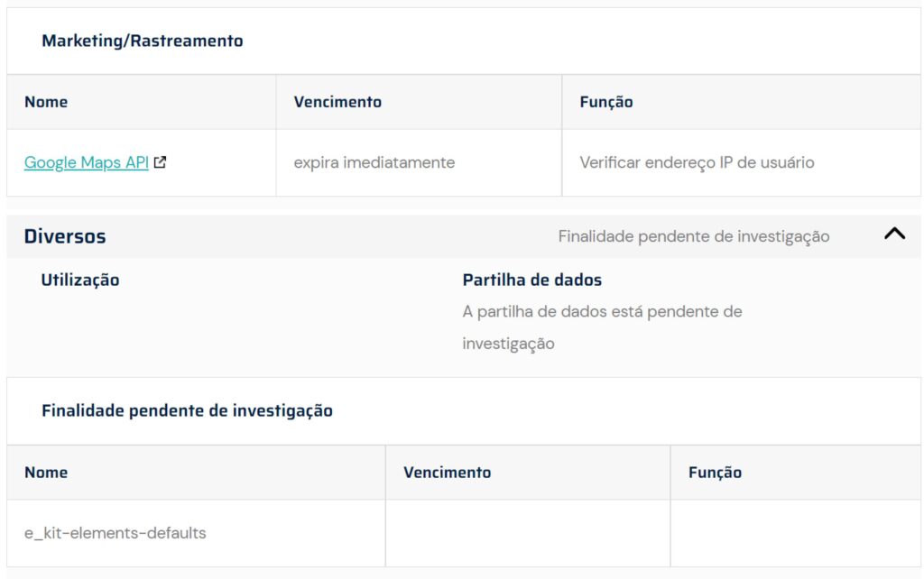Click Função header in the bottom table
924x579 pixels.
[715, 473]
